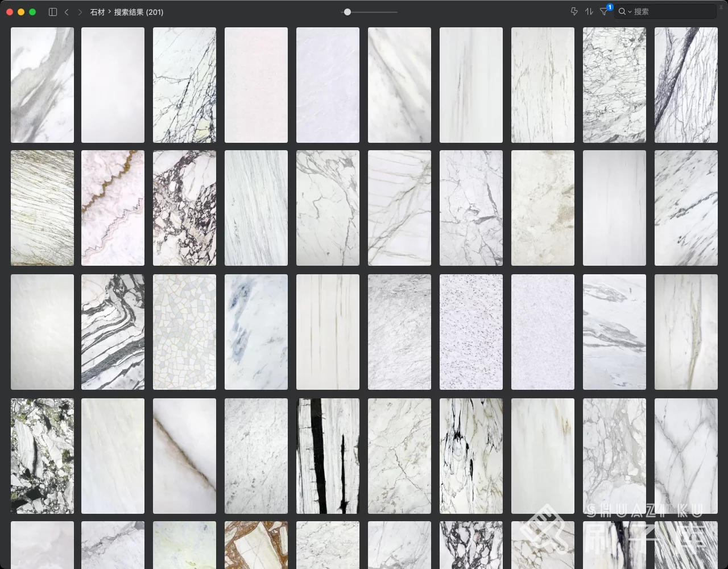Expand the search options dropdown arrow
The height and width of the screenshot is (569, 728).
630,12
